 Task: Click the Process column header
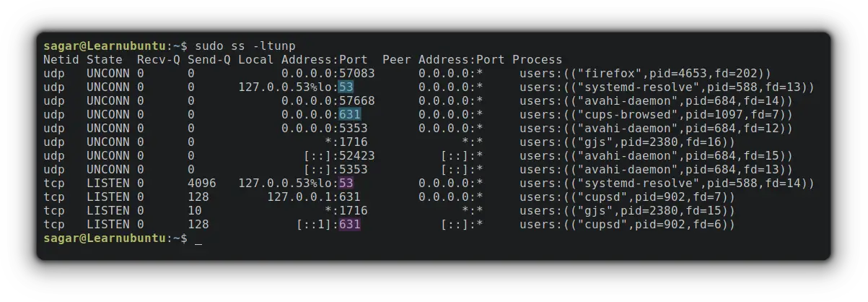pos(538,59)
